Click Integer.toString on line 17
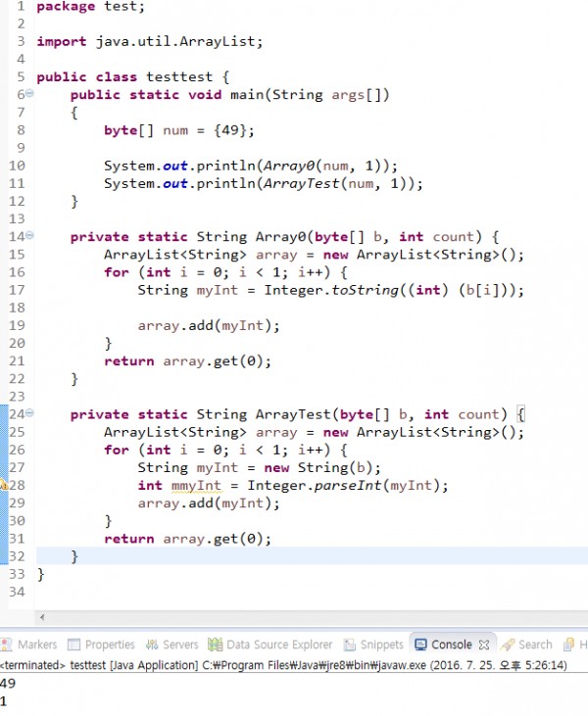This screenshot has width=588, height=716. 331,290
